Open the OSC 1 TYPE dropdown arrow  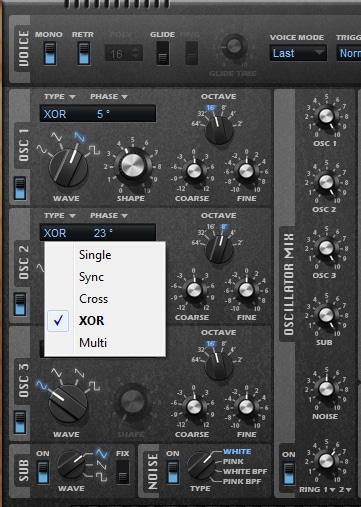pos(72,97)
